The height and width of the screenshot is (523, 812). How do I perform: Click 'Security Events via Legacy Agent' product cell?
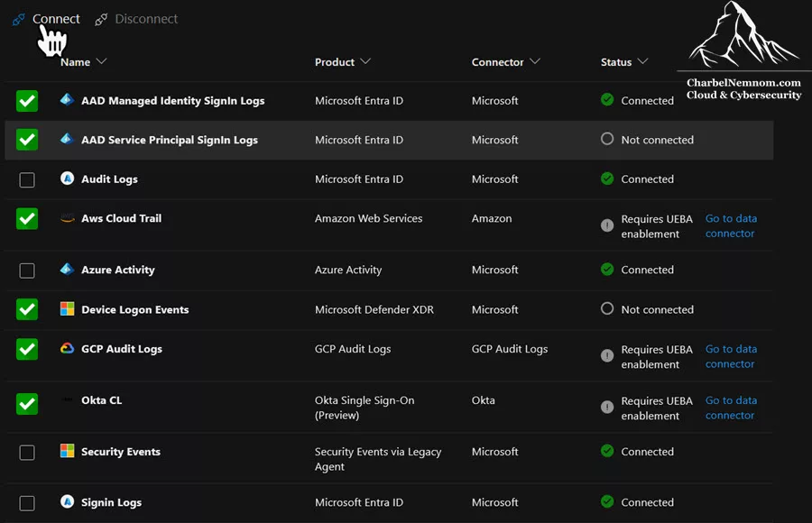point(377,459)
